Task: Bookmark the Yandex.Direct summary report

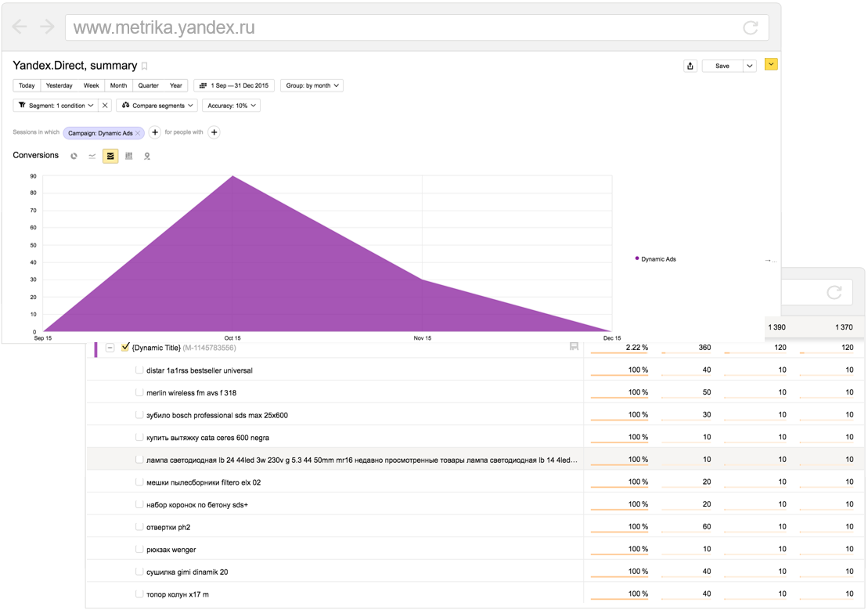Action: click(145, 67)
